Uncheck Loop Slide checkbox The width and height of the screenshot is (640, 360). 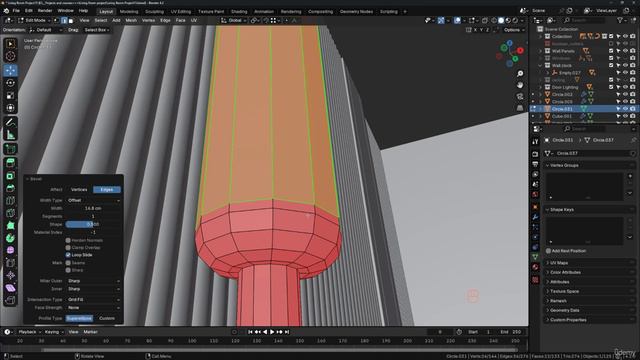(x=68, y=255)
